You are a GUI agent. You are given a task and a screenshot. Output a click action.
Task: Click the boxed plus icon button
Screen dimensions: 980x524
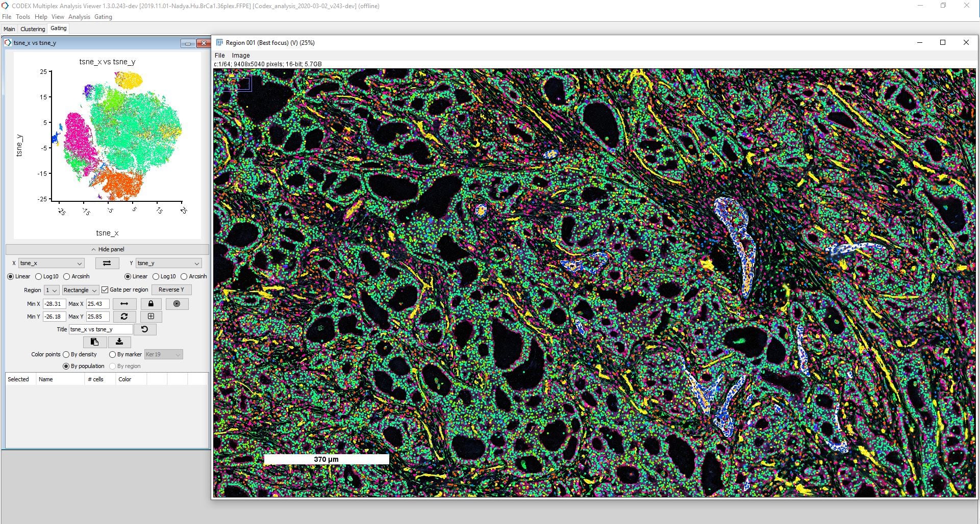point(150,317)
